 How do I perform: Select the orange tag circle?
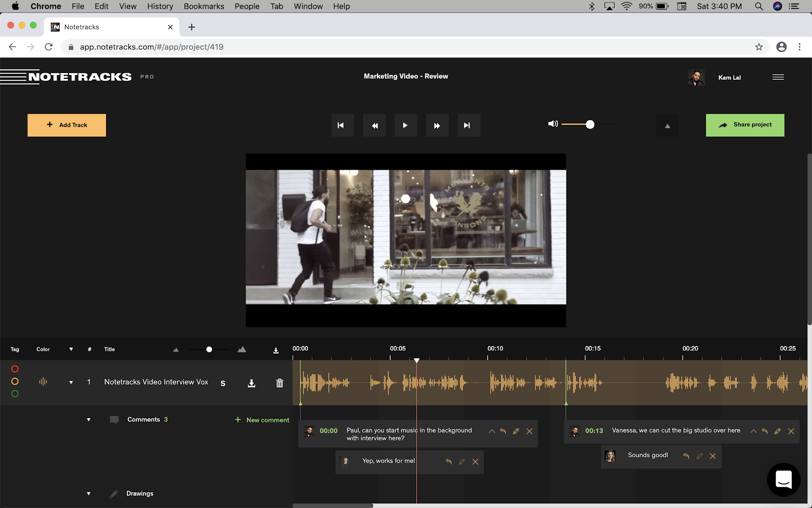coord(15,382)
